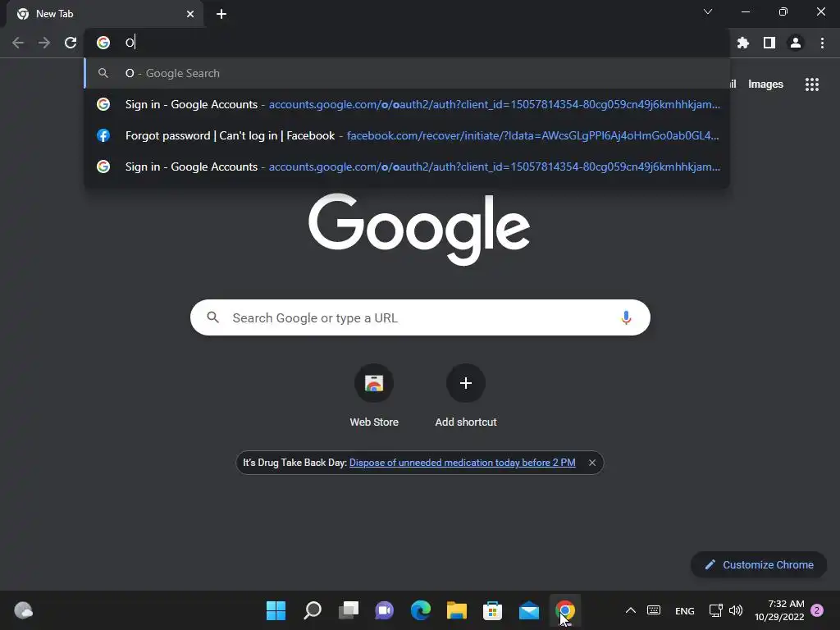840x630 pixels.
Task: Open Chrome's three-dot menu
Action: click(822, 43)
